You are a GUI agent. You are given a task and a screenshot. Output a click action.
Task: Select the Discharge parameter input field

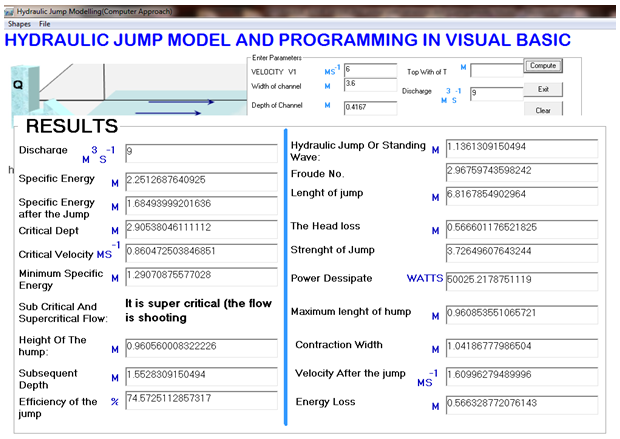point(494,93)
